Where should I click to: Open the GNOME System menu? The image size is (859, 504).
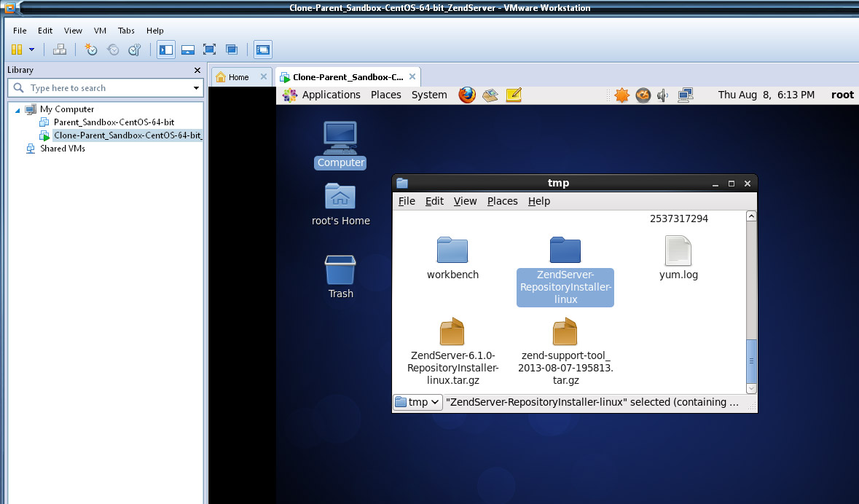click(429, 95)
